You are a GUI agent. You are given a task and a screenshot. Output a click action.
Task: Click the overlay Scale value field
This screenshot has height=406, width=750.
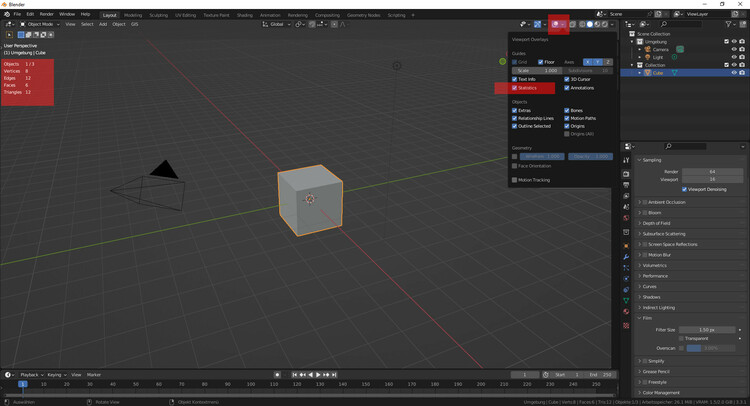point(537,71)
